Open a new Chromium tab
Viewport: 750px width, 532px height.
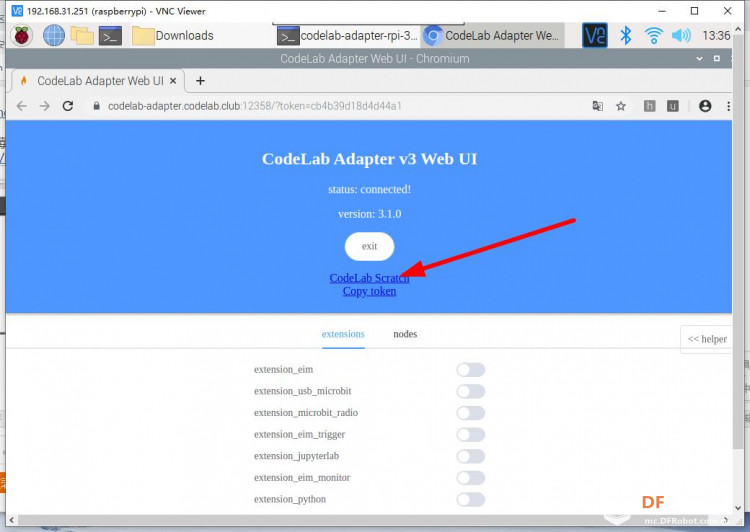(200, 81)
